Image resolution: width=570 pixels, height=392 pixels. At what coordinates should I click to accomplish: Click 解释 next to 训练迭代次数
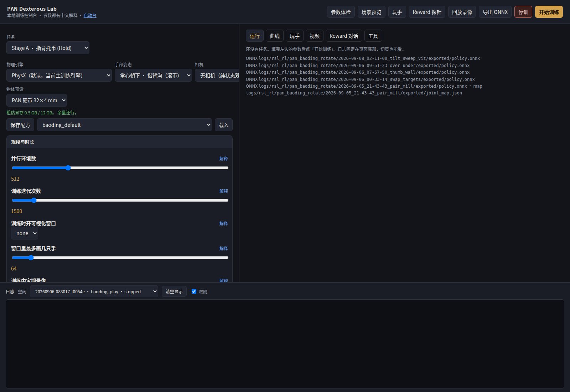(224, 191)
